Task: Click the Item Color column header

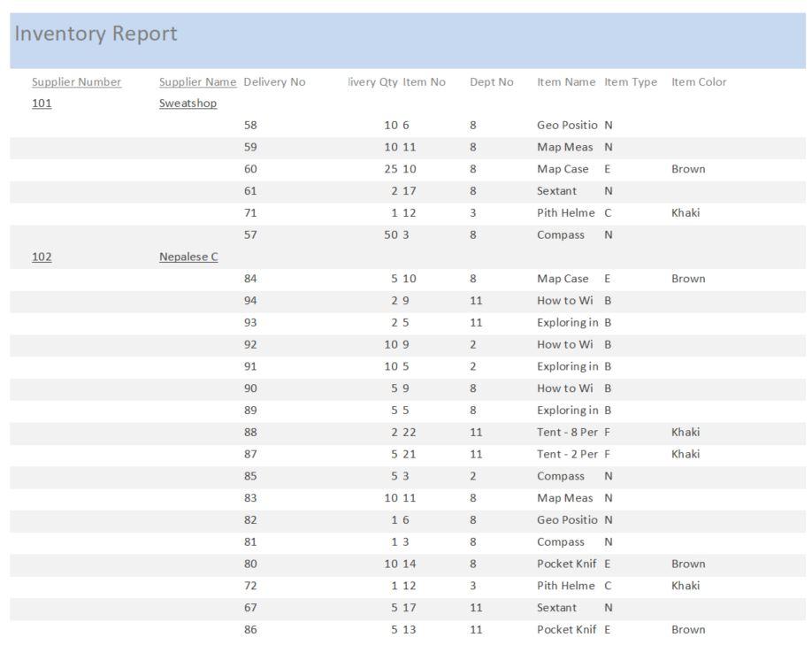Action: point(698,81)
